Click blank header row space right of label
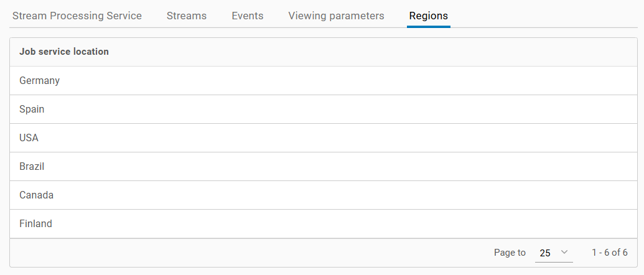The image size is (644, 275). click(373, 52)
